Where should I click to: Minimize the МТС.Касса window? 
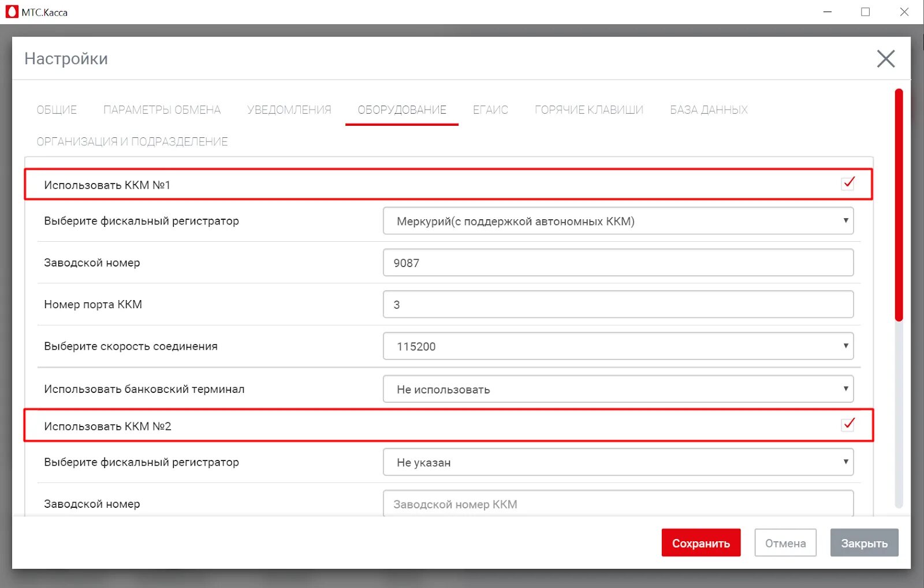[828, 12]
